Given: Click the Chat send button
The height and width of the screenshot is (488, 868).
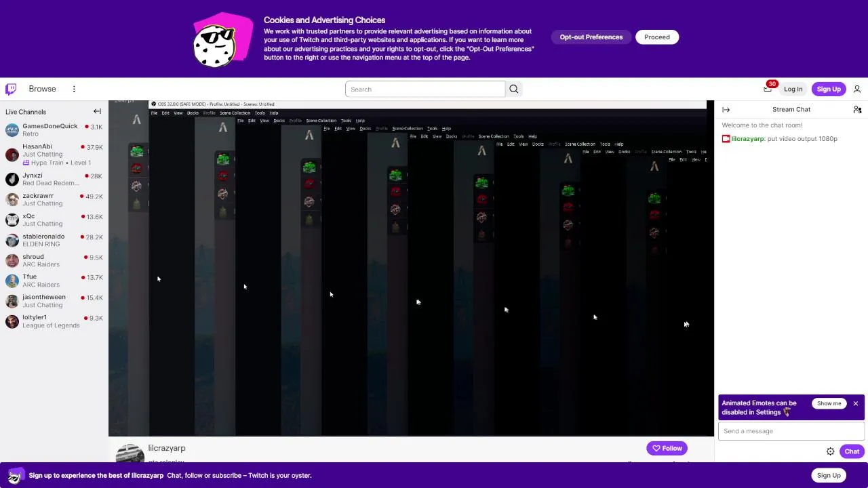Looking at the screenshot, I should [x=852, y=451].
